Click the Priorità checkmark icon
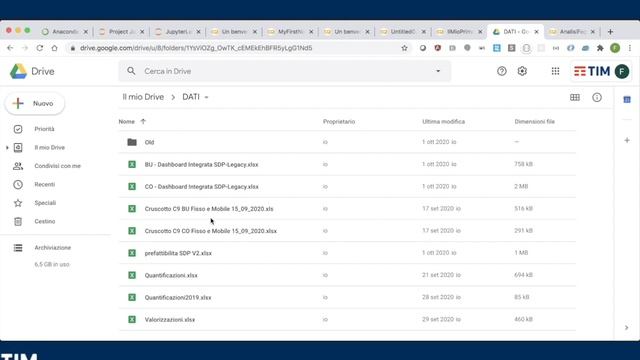This screenshot has width=640, height=360. [18, 129]
